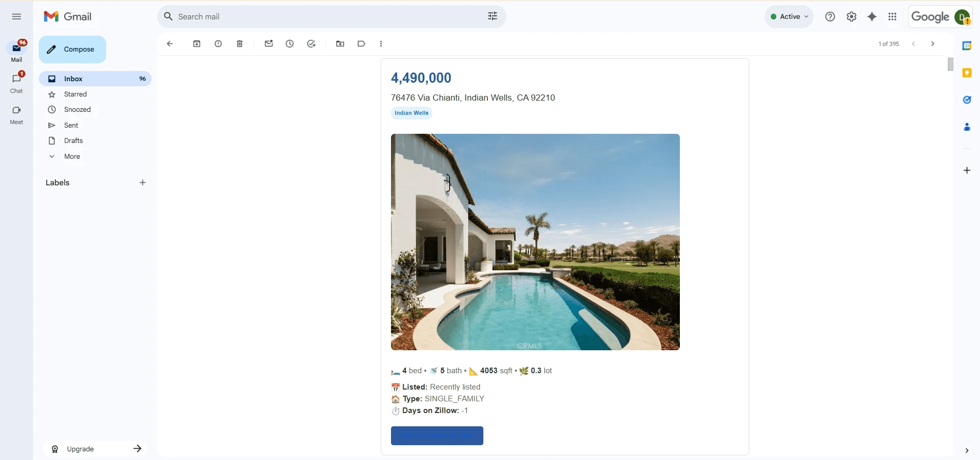This screenshot has height=460, width=980.
Task: Open the Active status dropdown
Action: coord(789,17)
